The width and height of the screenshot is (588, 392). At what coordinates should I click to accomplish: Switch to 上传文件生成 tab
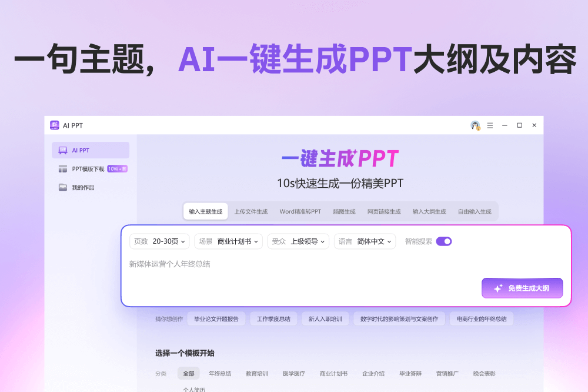coord(251,212)
